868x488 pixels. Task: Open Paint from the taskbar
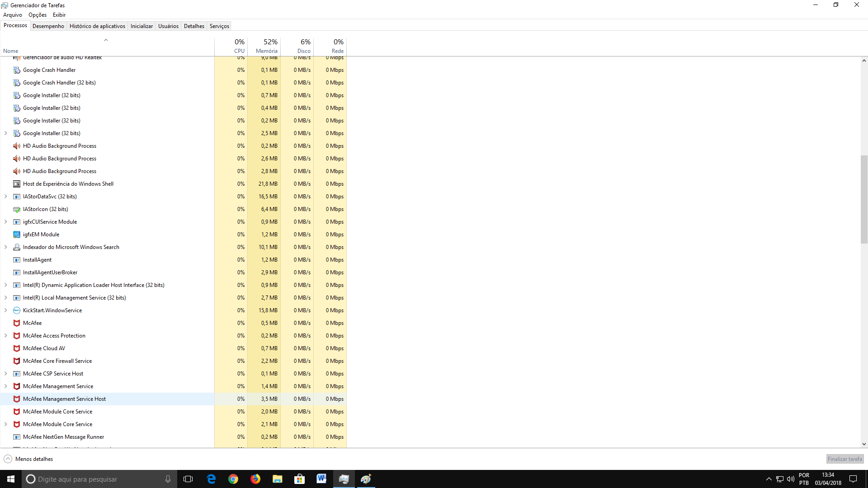(x=366, y=479)
